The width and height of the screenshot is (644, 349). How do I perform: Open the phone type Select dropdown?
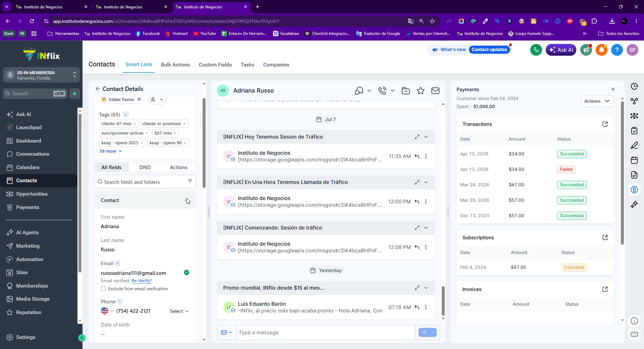coord(179,311)
